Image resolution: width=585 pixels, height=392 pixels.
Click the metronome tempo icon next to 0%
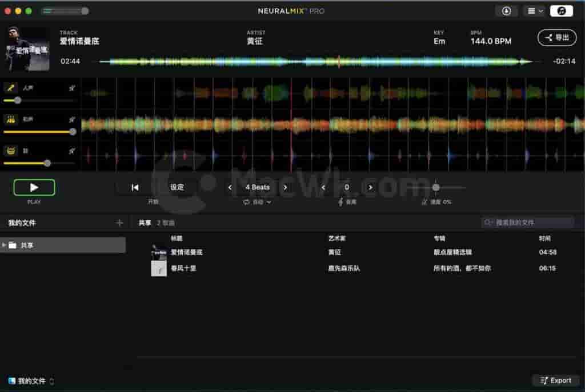pyautogui.click(x=424, y=202)
